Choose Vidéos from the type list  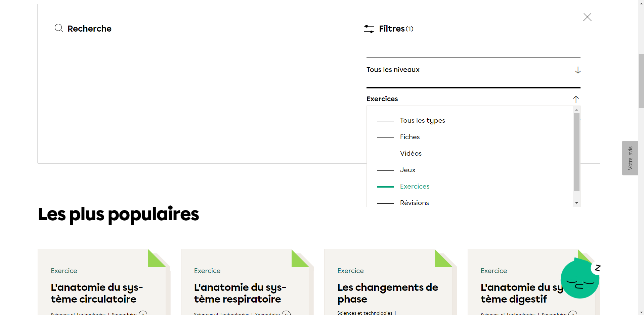[x=411, y=153]
